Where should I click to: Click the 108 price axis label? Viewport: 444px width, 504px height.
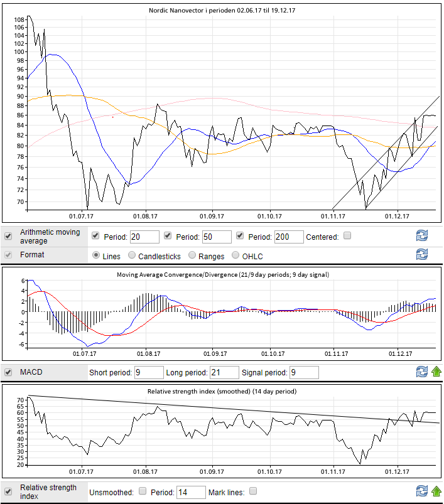pos(19,19)
